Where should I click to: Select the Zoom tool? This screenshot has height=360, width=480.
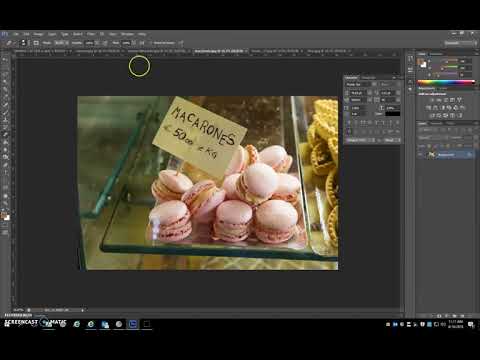pyautogui.click(x=5, y=203)
